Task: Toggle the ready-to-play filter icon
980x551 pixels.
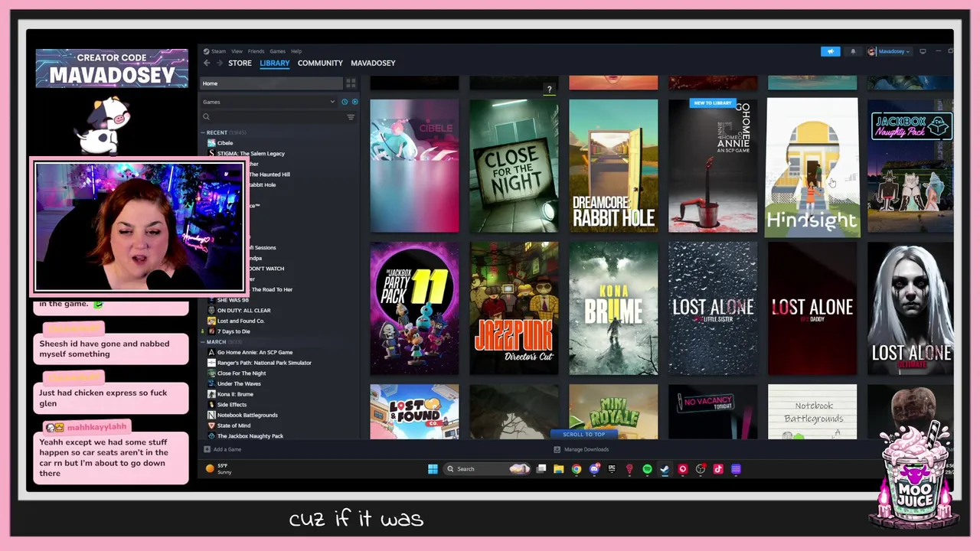Action: pyautogui.click(x=354, y=102)
